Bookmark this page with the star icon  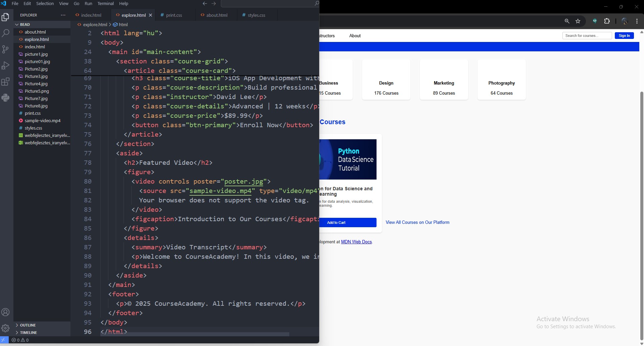tap(578, 21)
